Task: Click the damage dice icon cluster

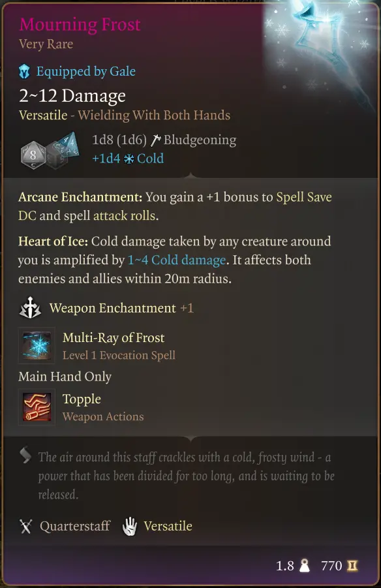Action: pos(50,150)
